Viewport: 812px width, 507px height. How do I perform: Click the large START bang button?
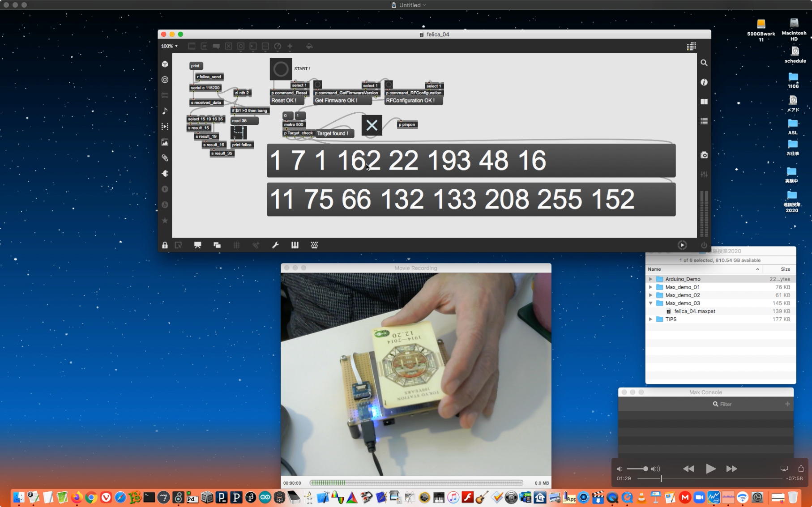click(x=281, y=69)
